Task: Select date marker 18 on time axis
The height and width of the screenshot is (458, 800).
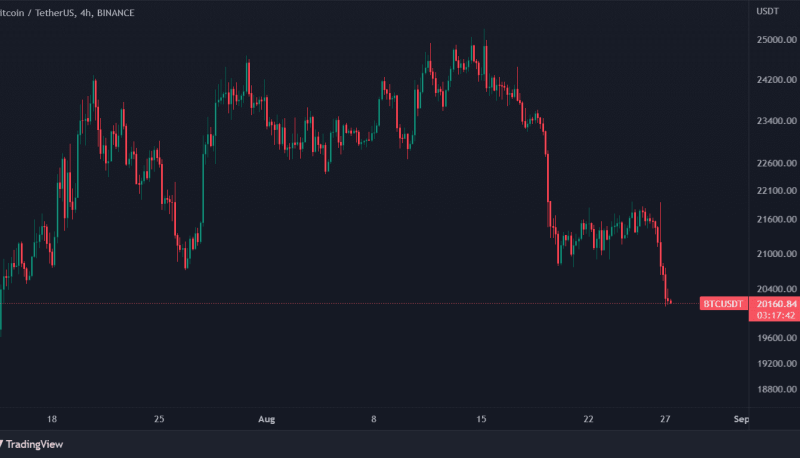Action: 52,420
